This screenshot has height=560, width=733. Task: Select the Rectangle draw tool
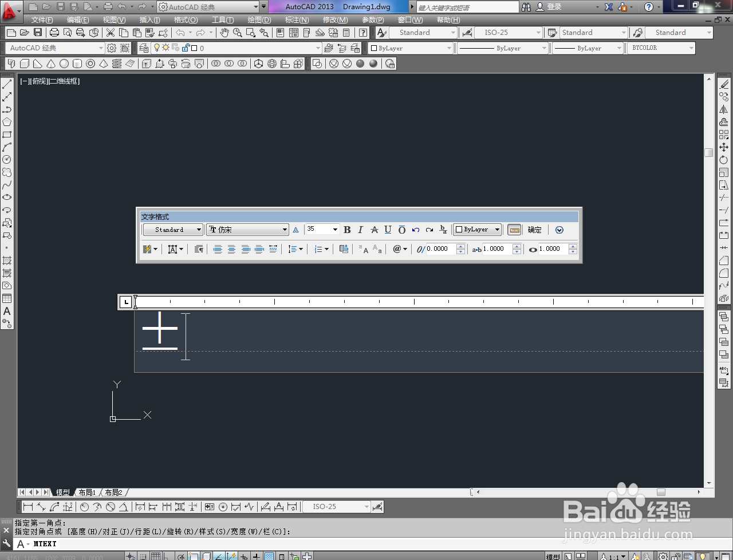pyautogui.click(x=7, y=135)
